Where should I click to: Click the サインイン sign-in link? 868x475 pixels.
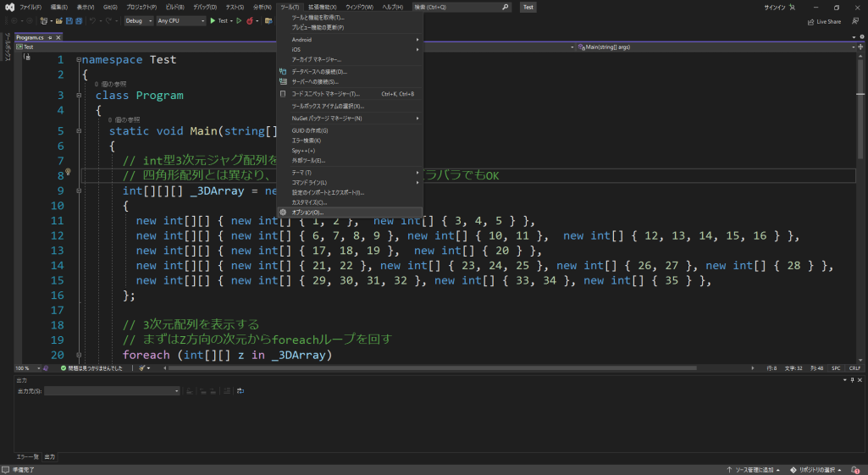click(x=775, y=7)
